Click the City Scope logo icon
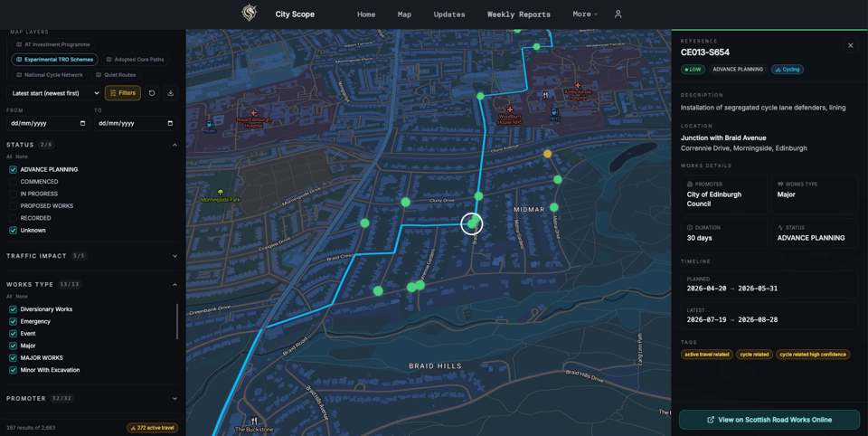The height and width of the screenshot is (436, 868). 249,13
